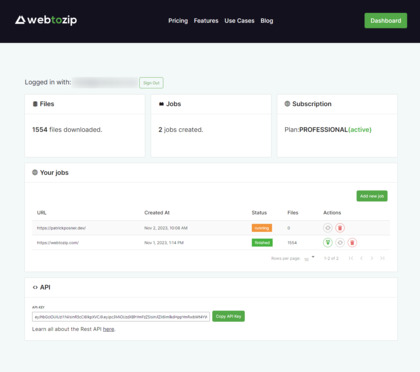The image size is (420, 372).
Task: Open the Use Cases page
Action: [239, 21]
